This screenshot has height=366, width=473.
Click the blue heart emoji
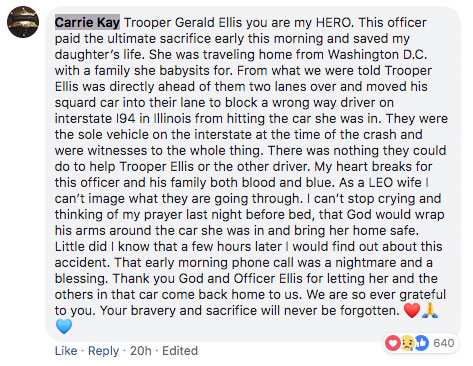point(64,326)
